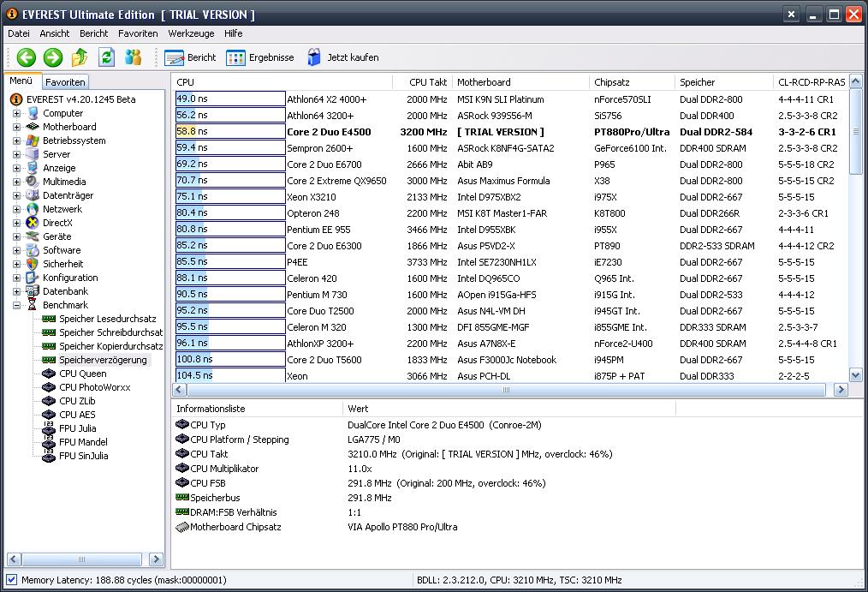Select Speicher Kopierdurchsatz benchmark

coord(110,346)
